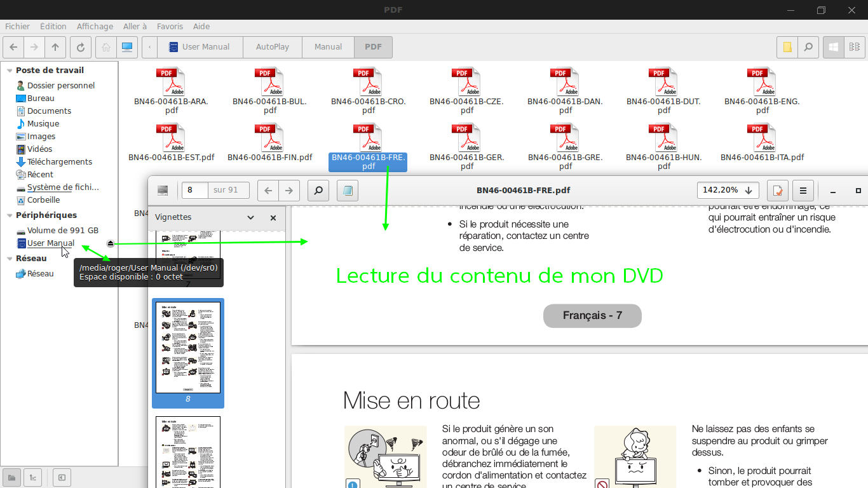868x488 pixels.
Task: Open the PDF viewer hamburger menu
Action: pos(803,190)
